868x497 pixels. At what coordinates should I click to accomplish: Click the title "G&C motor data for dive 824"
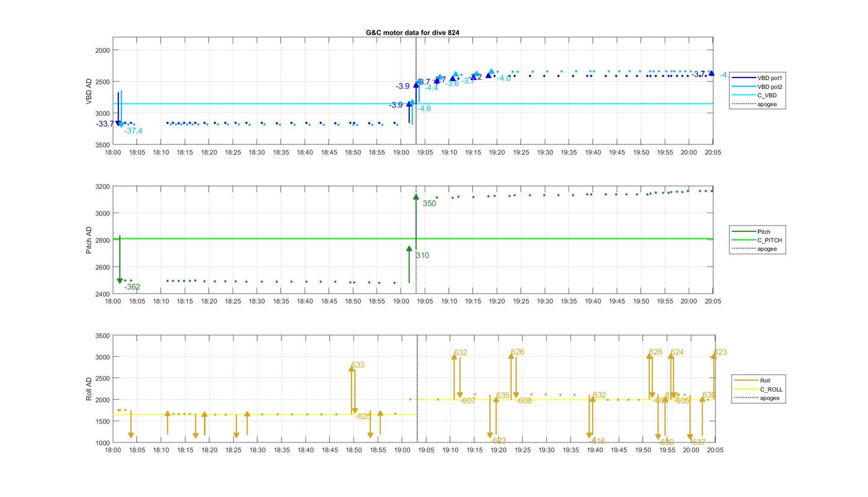pos(412,32)
